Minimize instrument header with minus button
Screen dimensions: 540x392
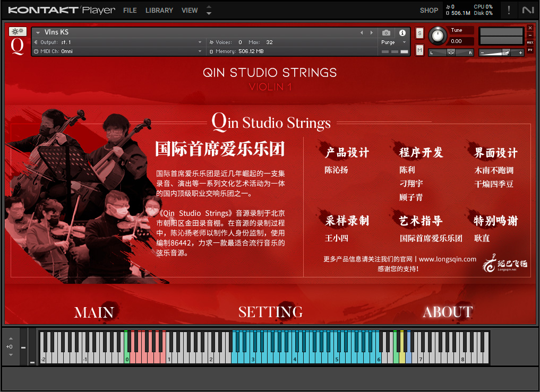tap(530, 35)
